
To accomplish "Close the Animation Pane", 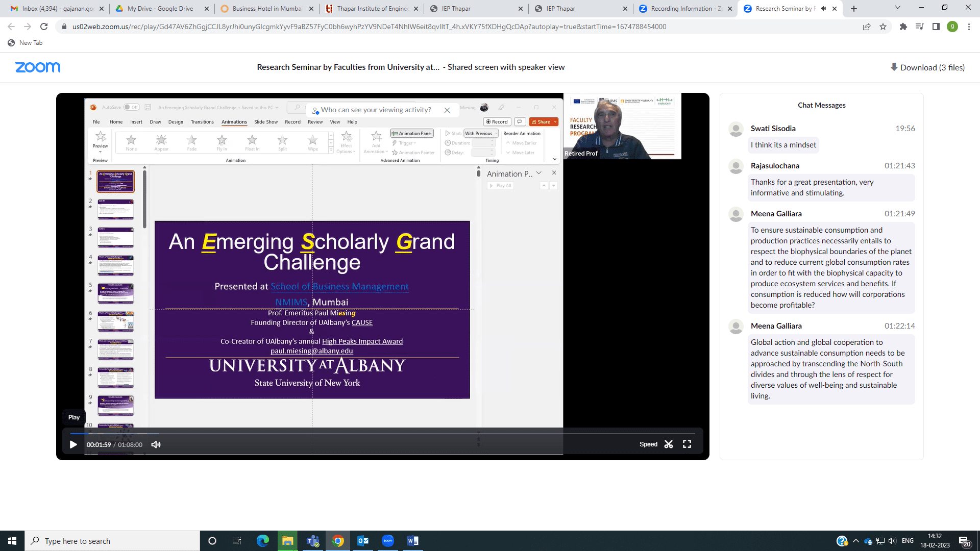I will pos(554,173).
